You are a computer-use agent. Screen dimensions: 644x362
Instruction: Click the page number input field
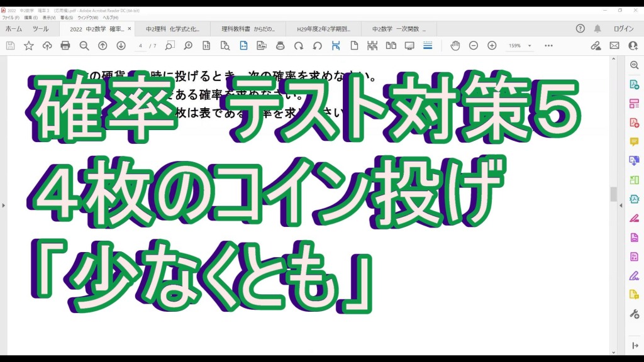(141, 46)
